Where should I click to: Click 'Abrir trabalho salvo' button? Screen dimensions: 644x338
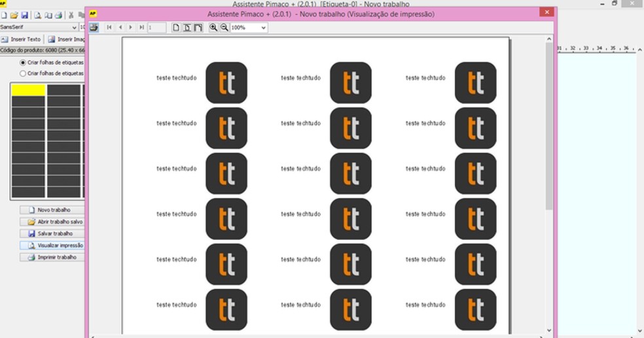pyautogui.click(x=52, y=222)
